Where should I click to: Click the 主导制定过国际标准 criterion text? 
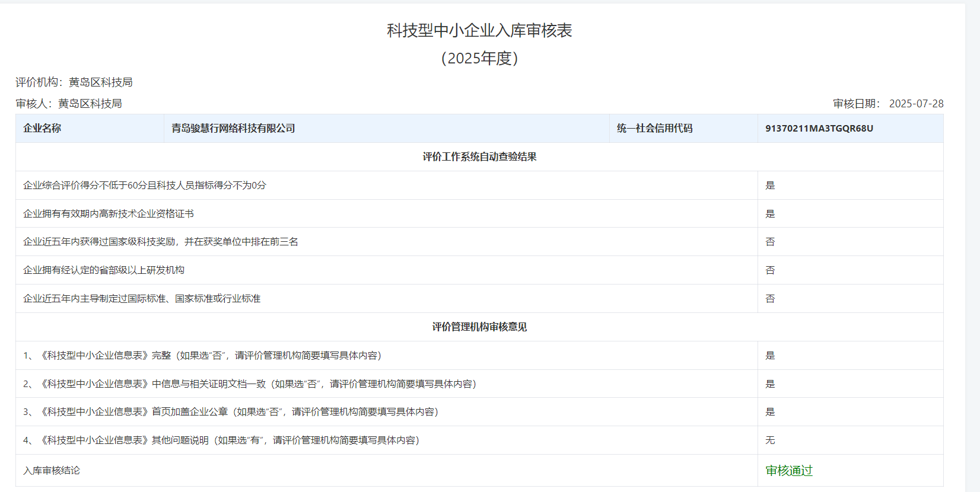(x=142, y=299)
